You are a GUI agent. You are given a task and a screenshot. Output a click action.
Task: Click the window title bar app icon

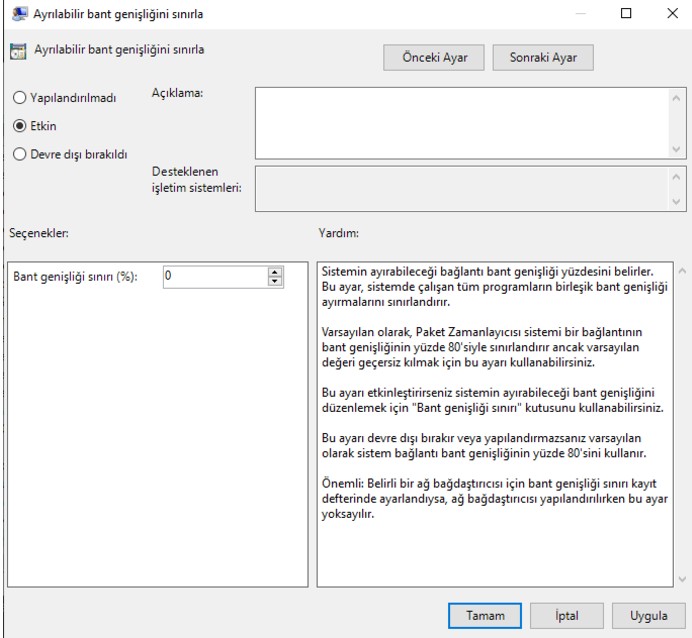pos(19,14)
